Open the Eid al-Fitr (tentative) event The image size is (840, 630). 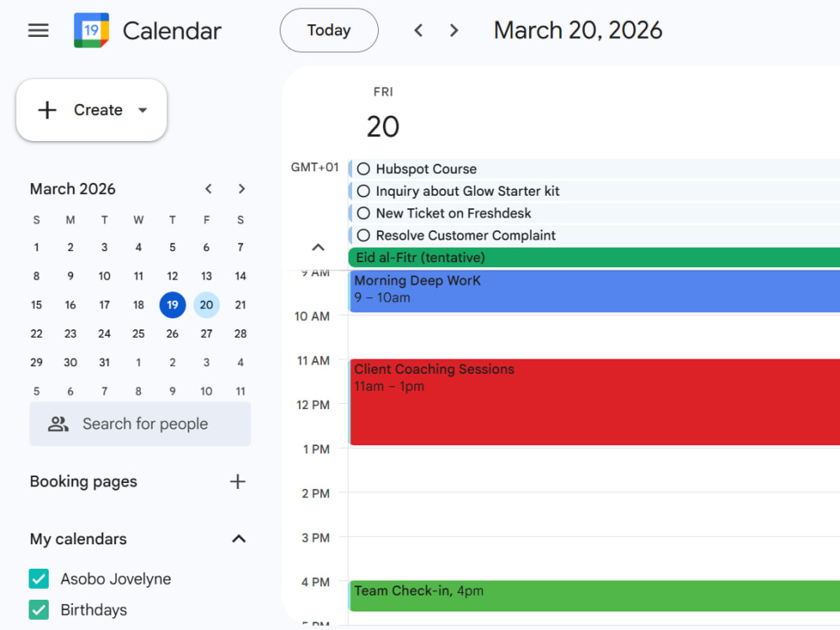(594, 258)
